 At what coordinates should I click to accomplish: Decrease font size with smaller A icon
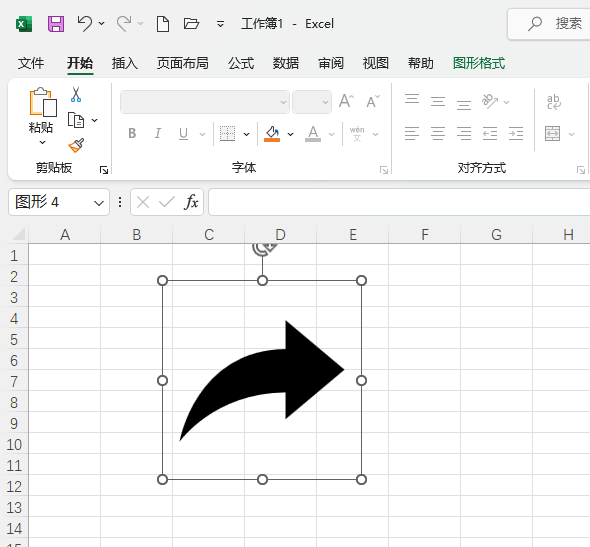373,101
